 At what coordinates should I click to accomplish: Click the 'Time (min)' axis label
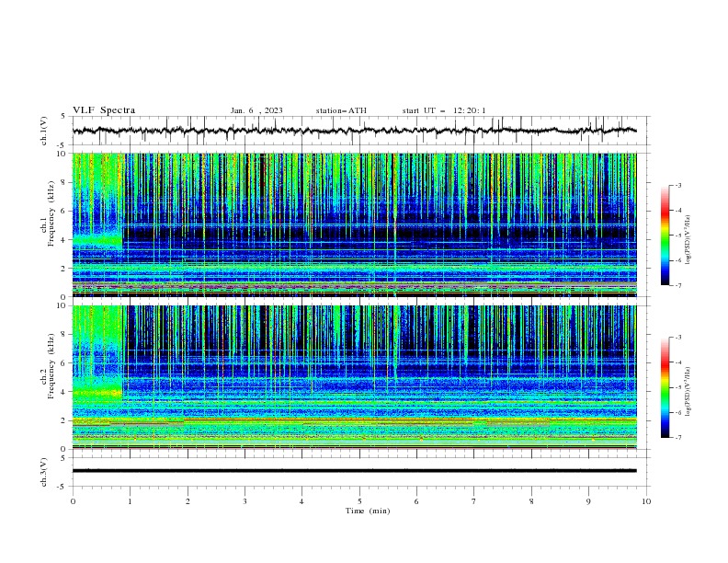tap(368, 511)
